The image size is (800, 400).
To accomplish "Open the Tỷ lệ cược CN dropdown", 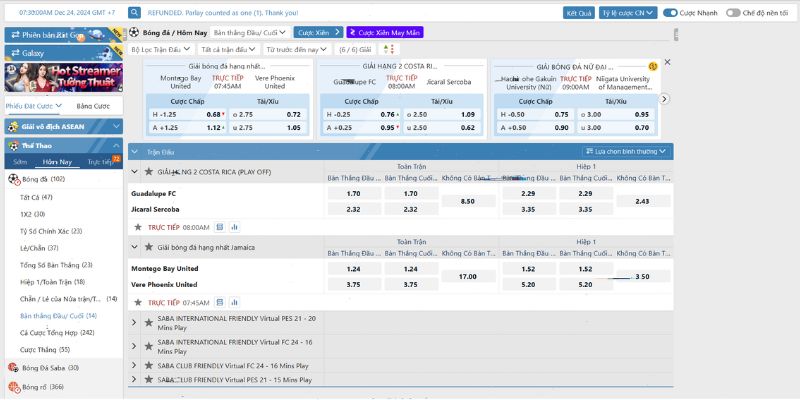I will point(628,13).
